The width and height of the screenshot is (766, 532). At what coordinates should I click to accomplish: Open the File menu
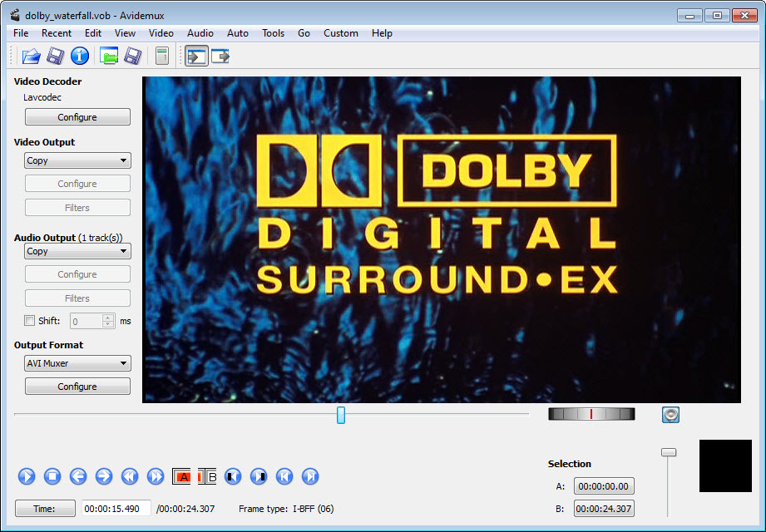(21, 33)
